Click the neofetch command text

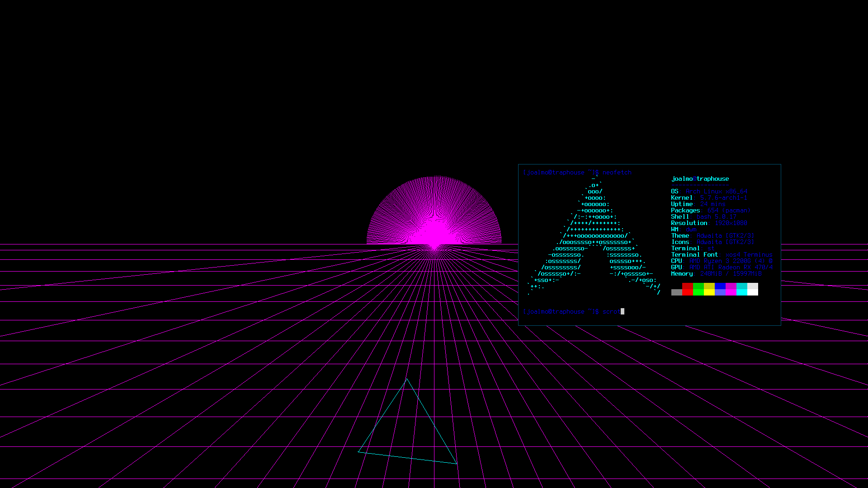pyautogui.click(x=617, y=173)
